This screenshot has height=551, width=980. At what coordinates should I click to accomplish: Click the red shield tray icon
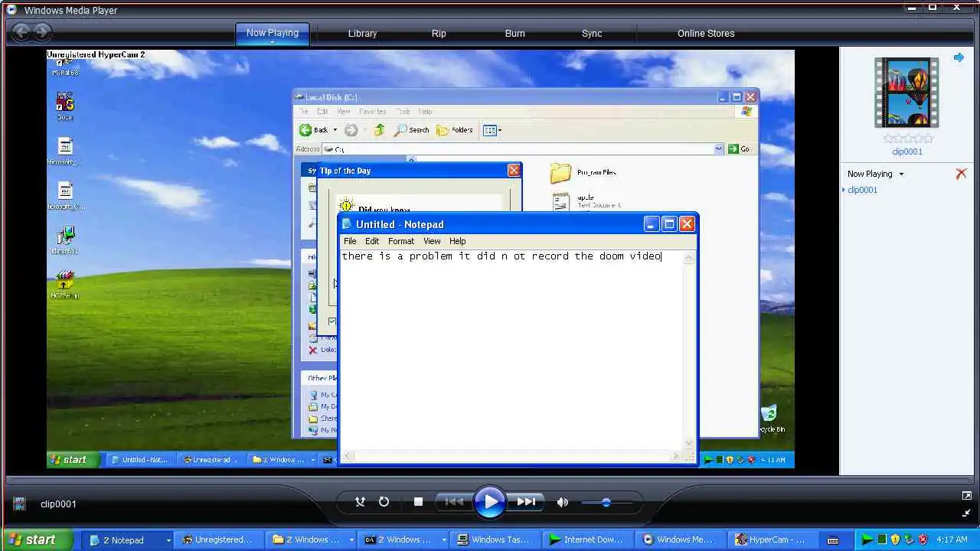pyautogui.click(x=923, y=540)
